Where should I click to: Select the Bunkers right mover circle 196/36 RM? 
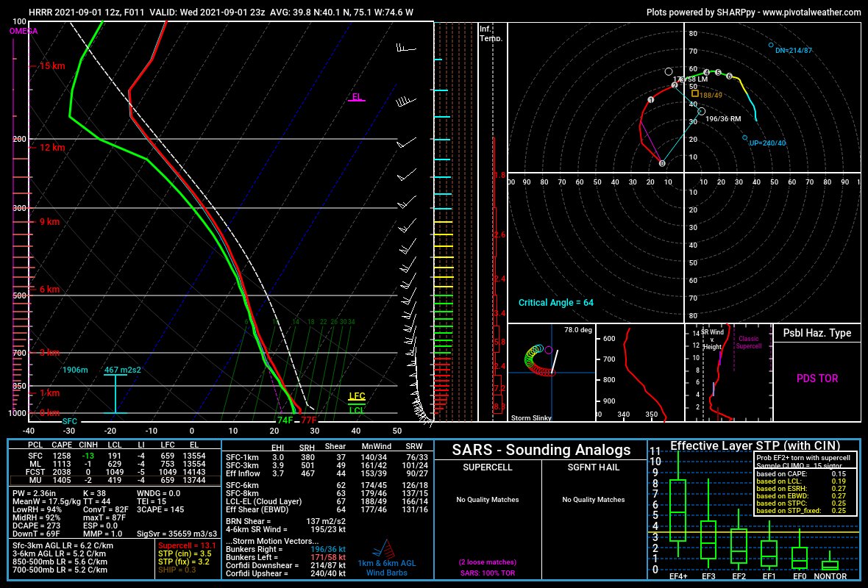click(701, 111)
